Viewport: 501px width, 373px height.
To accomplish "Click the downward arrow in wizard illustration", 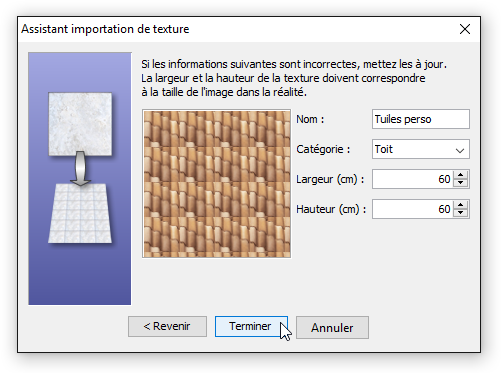I will click(x=80, y=169).
